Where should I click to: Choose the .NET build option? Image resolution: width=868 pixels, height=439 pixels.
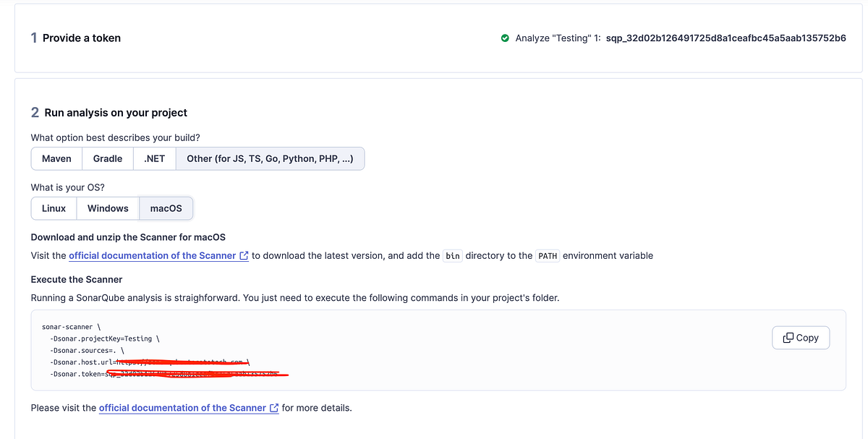click(155, 158)
